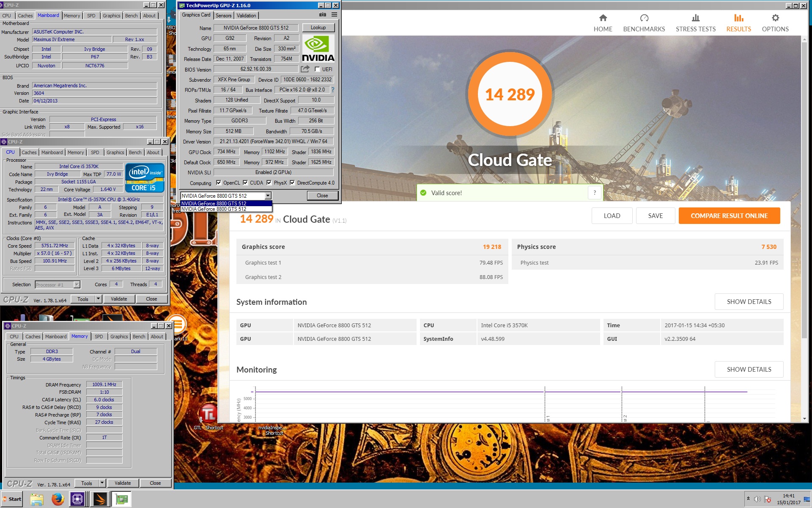This screenshot has height=508, width=812.
Task: Switch to 3DMark via its taskbar icon
Action: pyautogui.click(x=100, y=499)
